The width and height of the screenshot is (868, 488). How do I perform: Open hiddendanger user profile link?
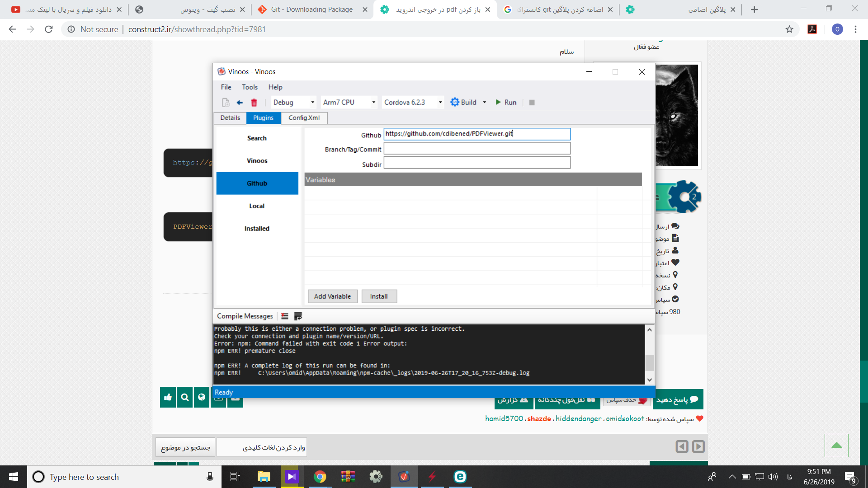pyautogui.click(x=578, y=419)
